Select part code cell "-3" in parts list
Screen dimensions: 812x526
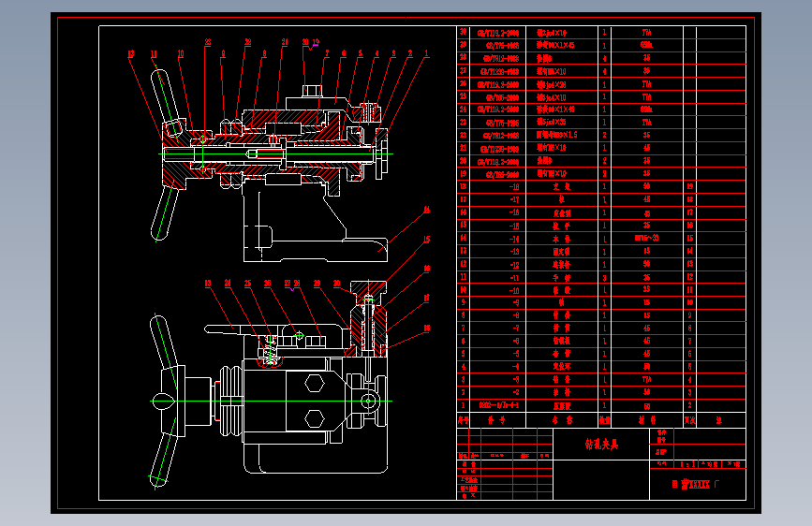click(515, 380)
